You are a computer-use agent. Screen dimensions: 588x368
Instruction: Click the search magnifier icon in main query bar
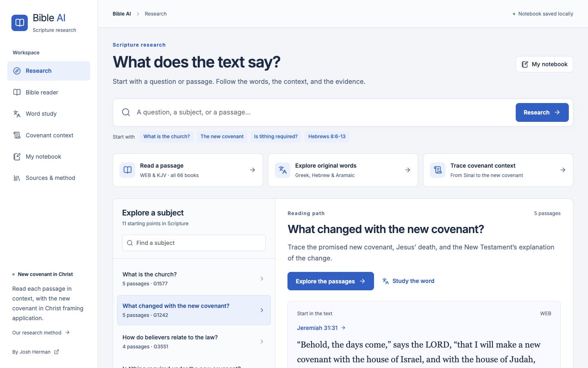[126, 112]
